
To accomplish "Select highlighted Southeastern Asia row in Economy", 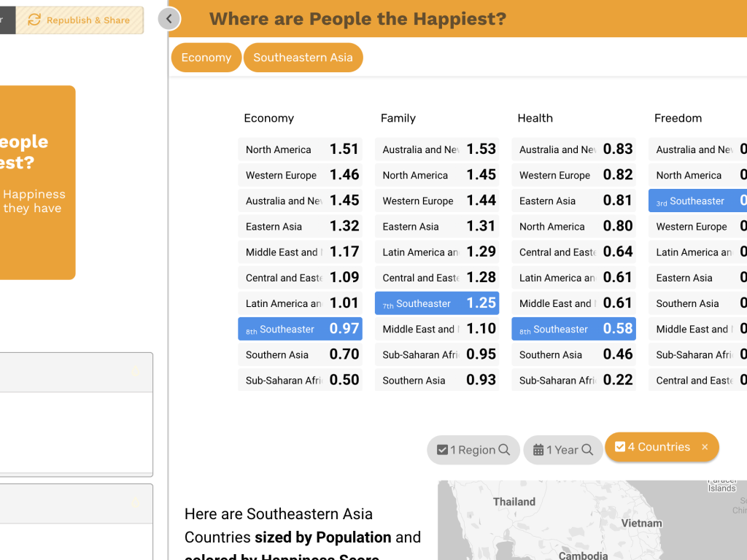I will click(x=300, y=329).
